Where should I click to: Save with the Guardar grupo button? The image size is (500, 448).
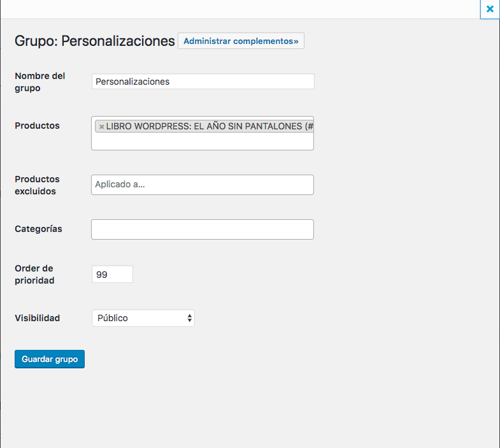tap(50, 359)
